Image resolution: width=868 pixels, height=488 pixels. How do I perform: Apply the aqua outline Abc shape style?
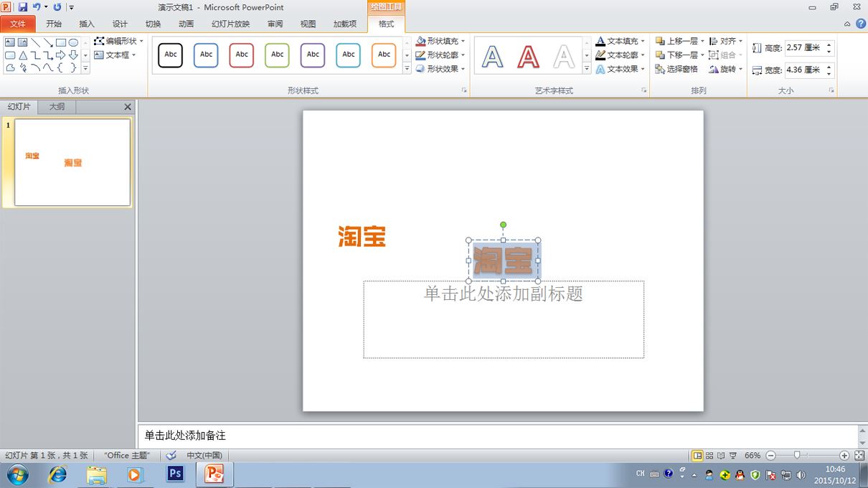click(x=349, y=55)
